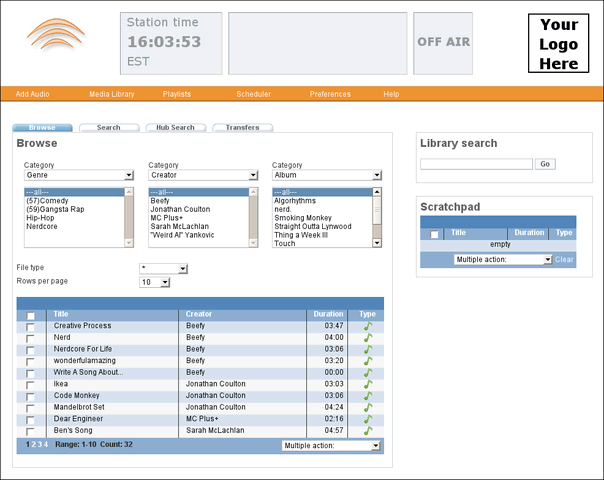Check the box beside Nerd track
Viewport: 604px width, 480px height.
coord(30,339)
